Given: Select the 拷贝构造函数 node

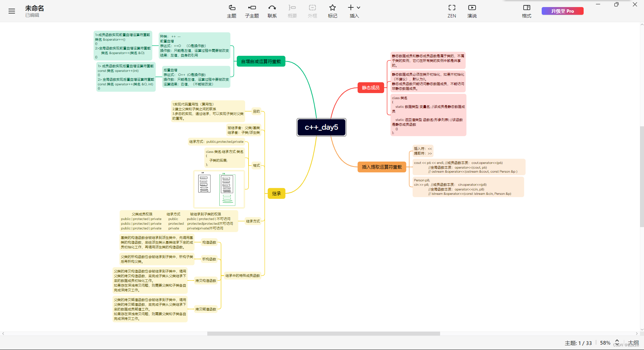Looking at the screenshot, I should (206, 281).
